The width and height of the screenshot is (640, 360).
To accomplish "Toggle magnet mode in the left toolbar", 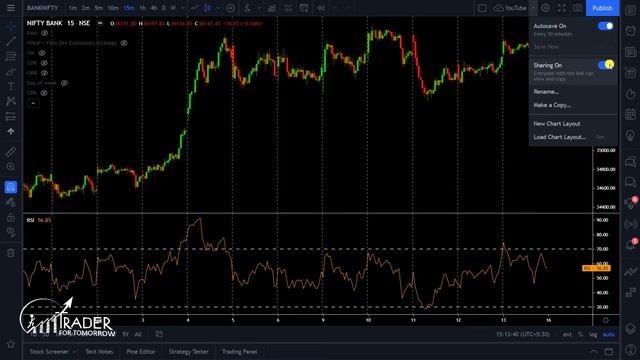I will [x=11, y=187].
